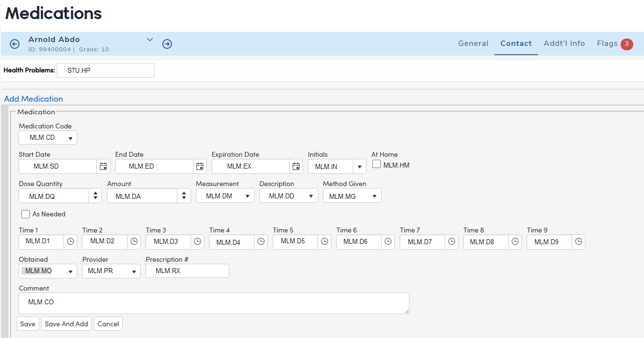Go to previous student arrow icon
Image resolution: width=644 pixels, height=338 pixels.
[x=15, y=44]
